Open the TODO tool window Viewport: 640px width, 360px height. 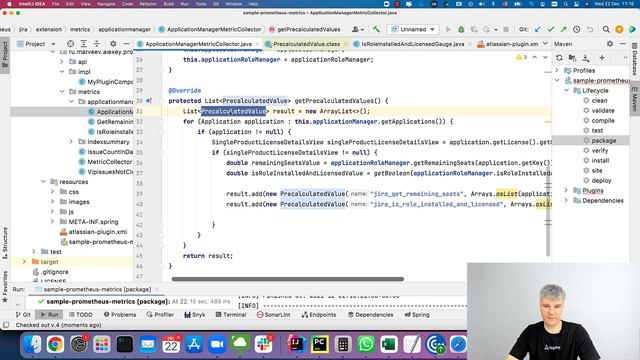tap(80, 315)
